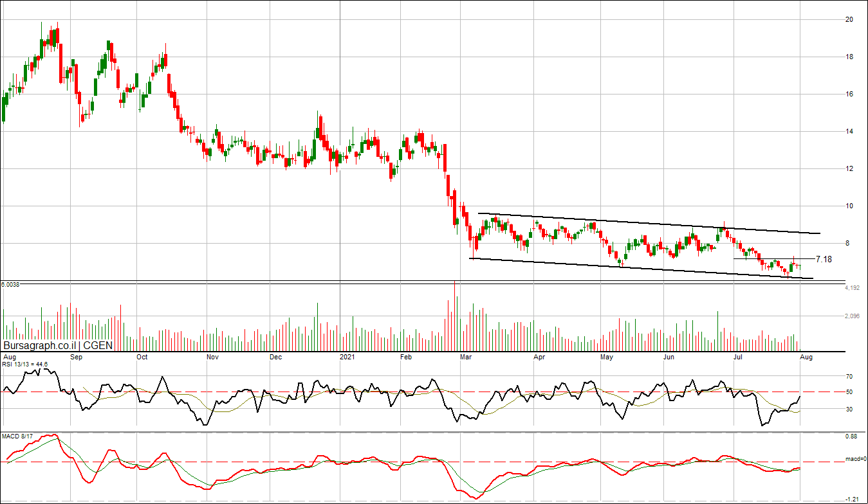Click the 4,192 volume scale label

coord(853,288)
